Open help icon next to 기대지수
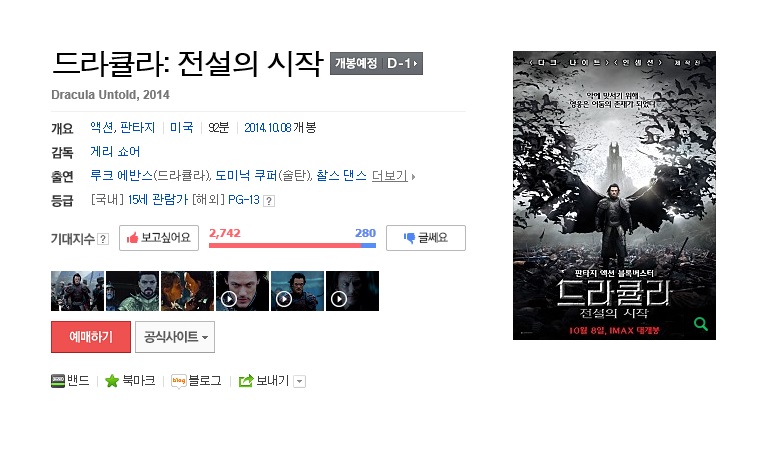 [102, 239]
